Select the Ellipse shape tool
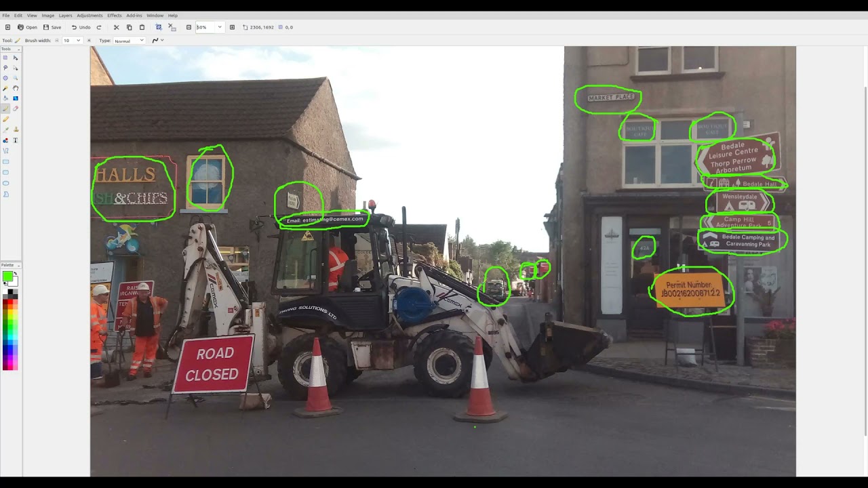 pos(5,183)
